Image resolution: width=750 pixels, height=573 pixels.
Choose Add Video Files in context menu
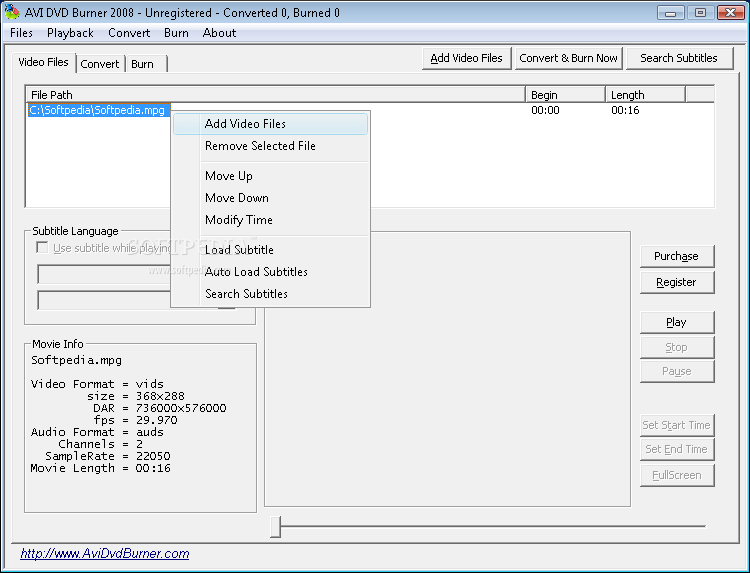coord(271,124)
